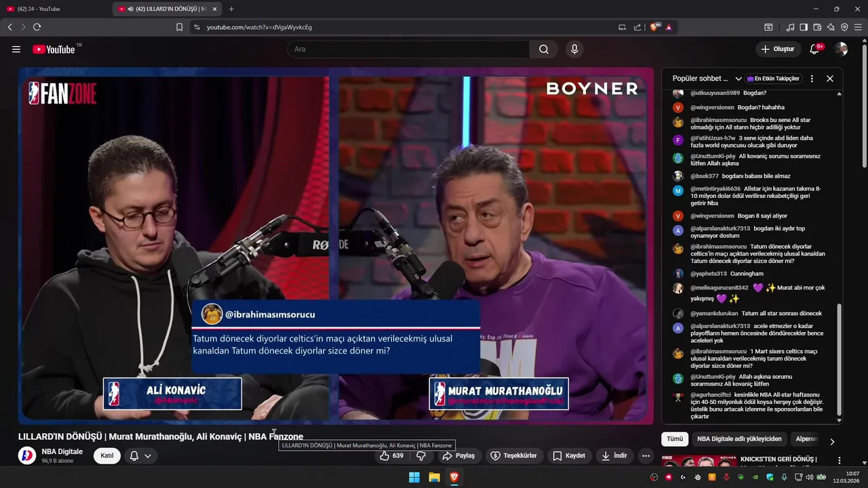
Task: Start voice search with microphone icon
Action: click(574, 49)
